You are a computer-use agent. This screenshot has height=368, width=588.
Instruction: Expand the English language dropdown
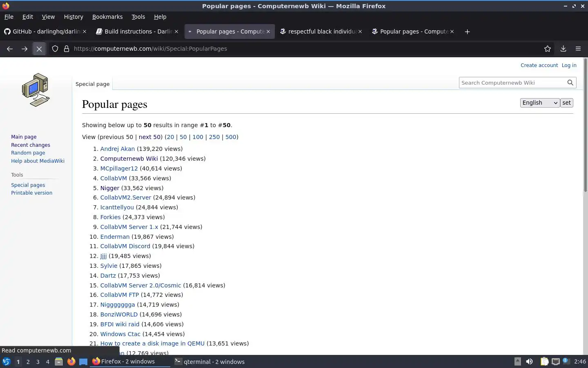point(540,103)
